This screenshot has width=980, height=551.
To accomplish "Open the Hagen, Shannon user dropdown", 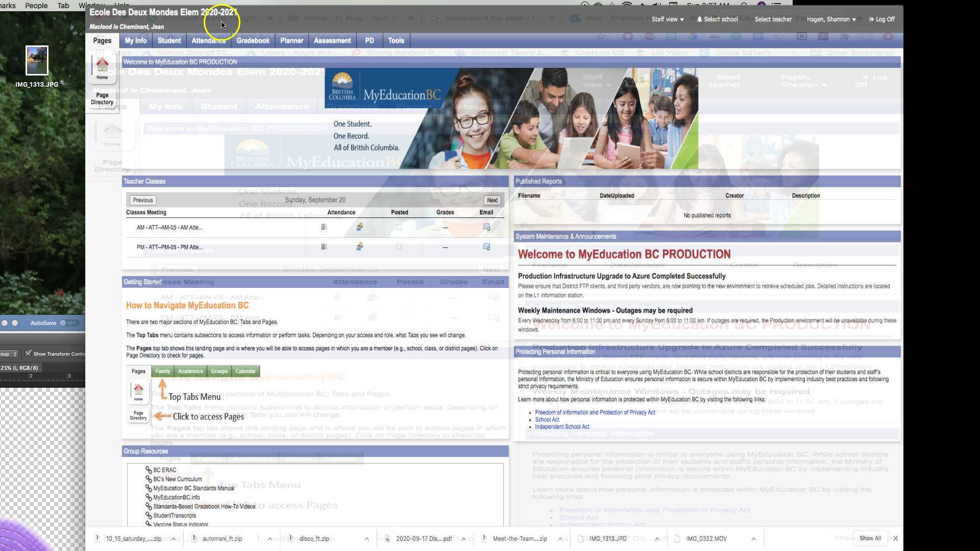I will [x=831, y=19].
